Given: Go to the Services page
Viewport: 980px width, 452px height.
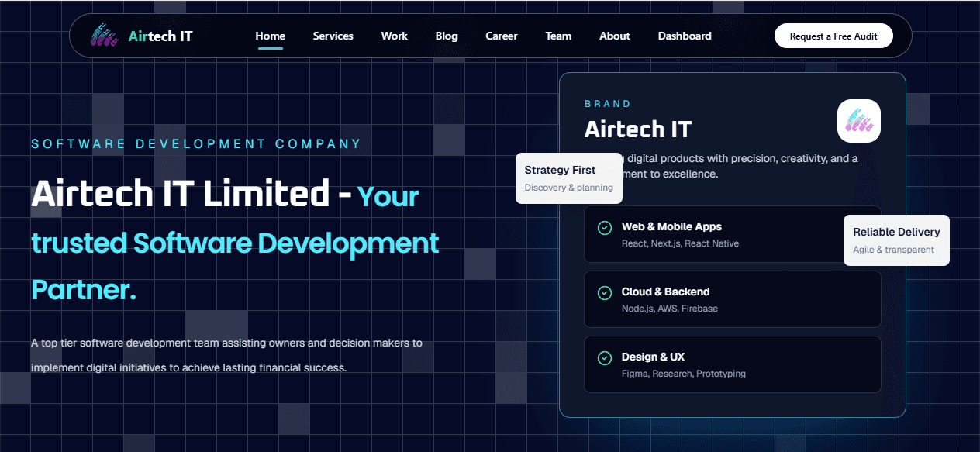Looking at the screenshot, I should (x=333, y=36).
